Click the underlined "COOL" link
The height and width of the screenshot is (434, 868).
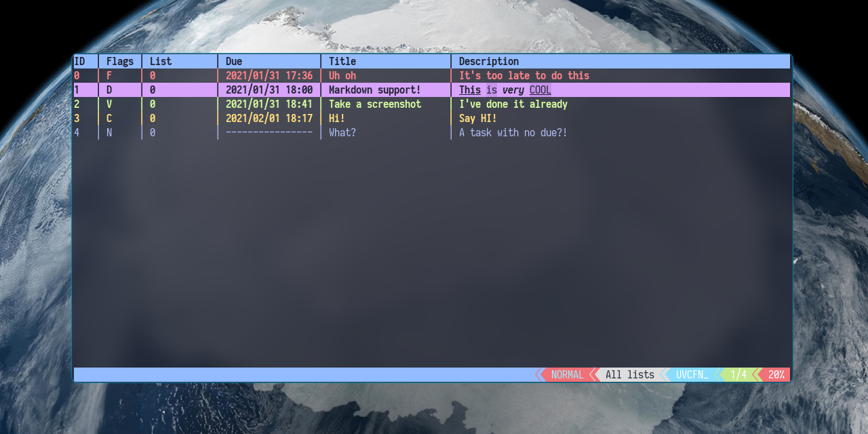click(x=540, y=90)
